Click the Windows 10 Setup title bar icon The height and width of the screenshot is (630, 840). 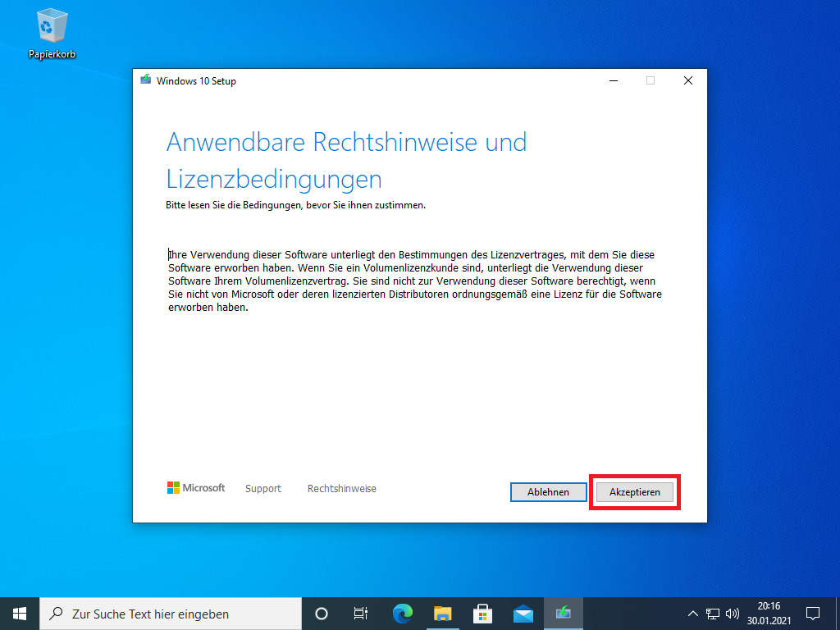point(146,80)
